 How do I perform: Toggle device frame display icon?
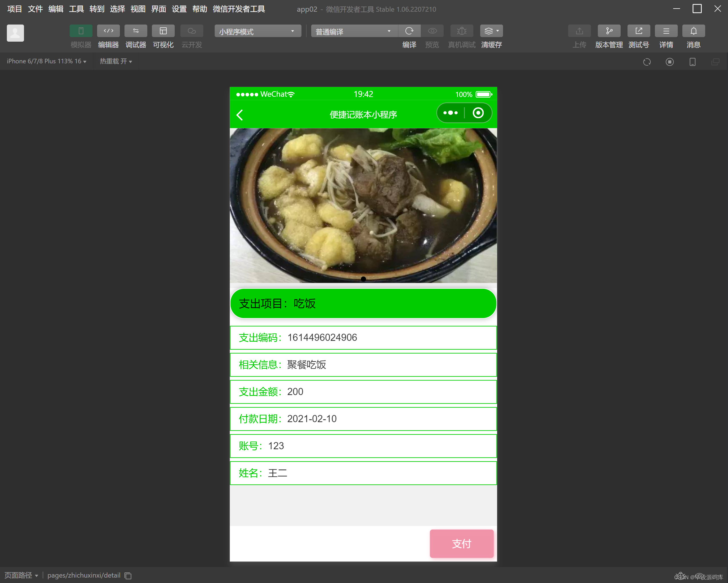click(x=693, y=62)
